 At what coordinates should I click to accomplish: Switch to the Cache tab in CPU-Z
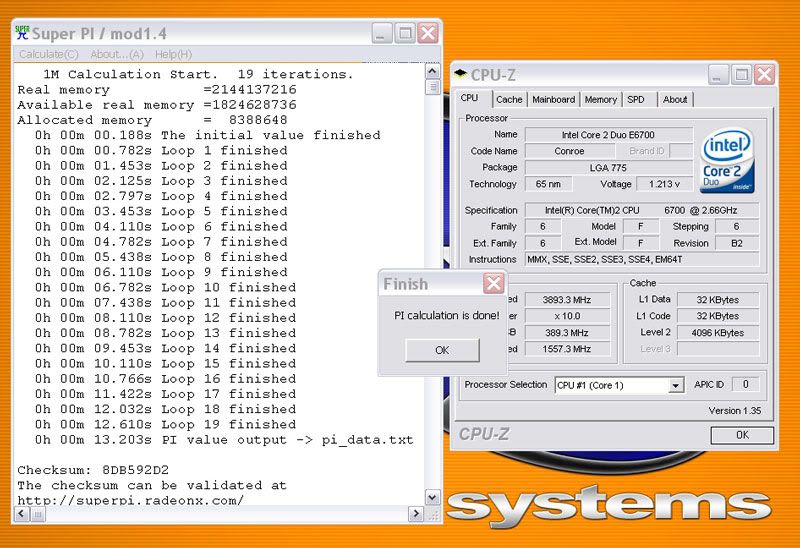[509, 99]
